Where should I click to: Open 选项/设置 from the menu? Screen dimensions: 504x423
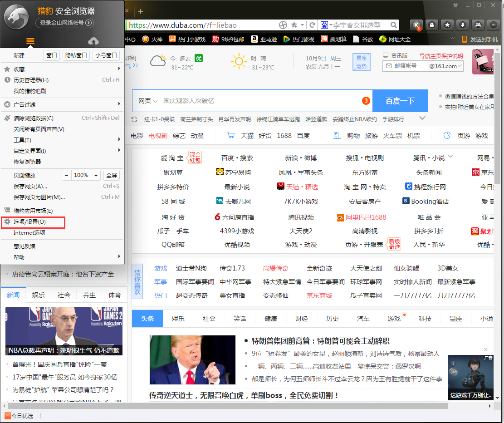[29, 222]
